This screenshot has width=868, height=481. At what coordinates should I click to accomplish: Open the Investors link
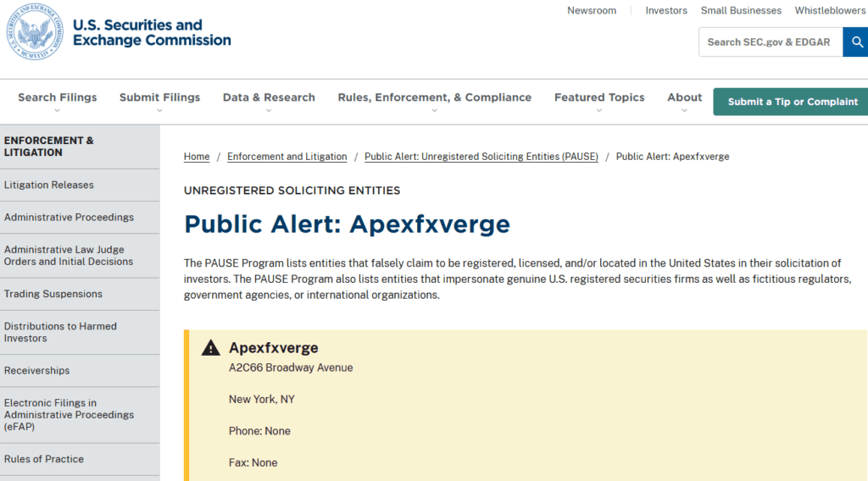pos(666,10)
